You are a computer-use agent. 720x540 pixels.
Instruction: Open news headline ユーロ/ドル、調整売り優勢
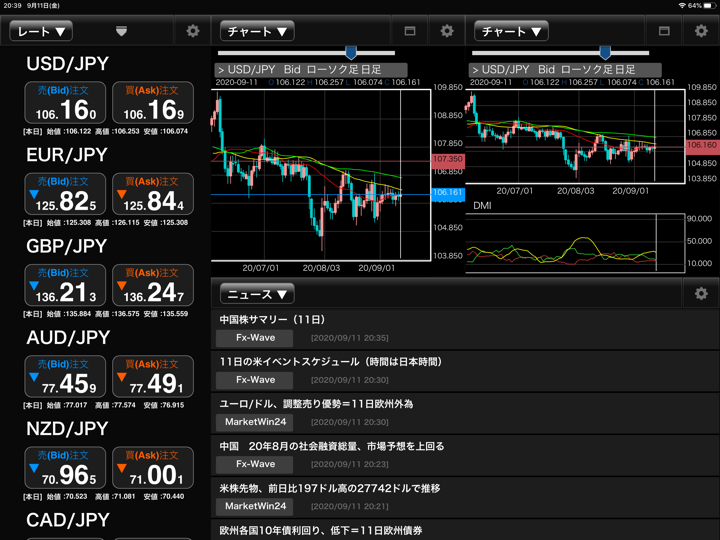click(316, 404)
